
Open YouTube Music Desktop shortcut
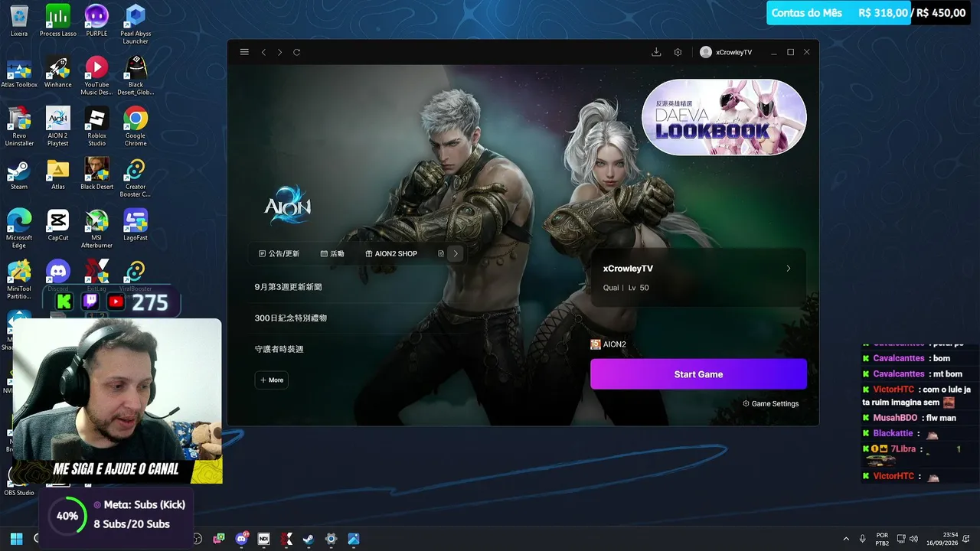pyautogui.click(x=96, y=76)
